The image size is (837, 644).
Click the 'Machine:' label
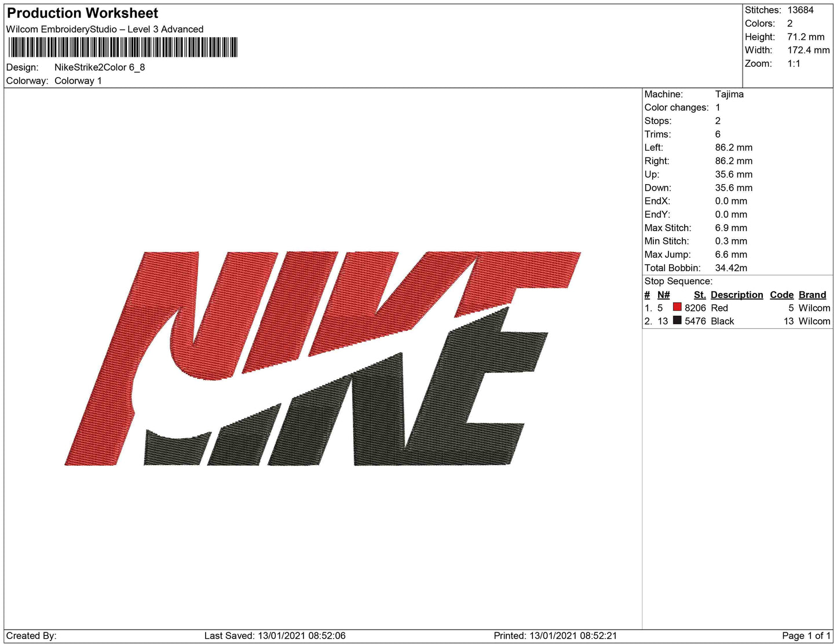664,94
